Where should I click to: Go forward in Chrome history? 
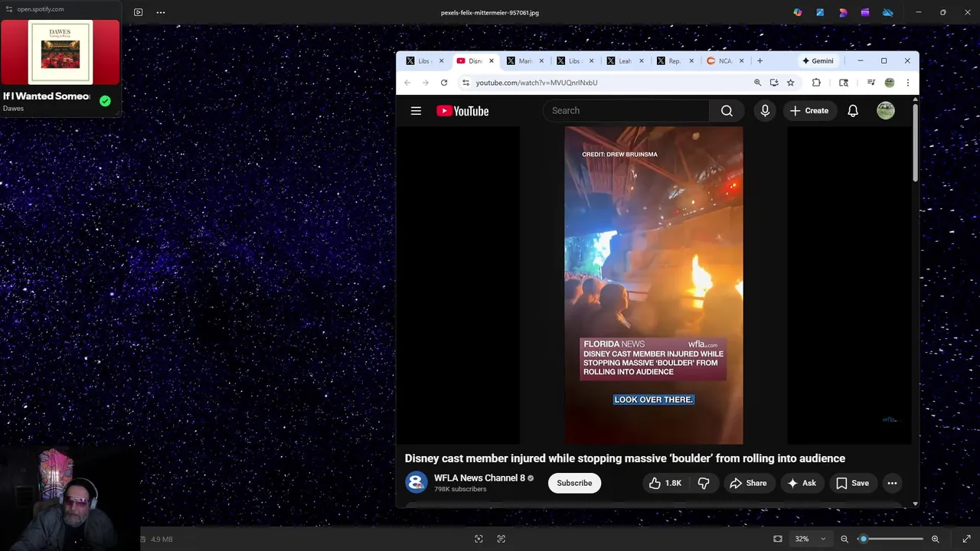426,83
